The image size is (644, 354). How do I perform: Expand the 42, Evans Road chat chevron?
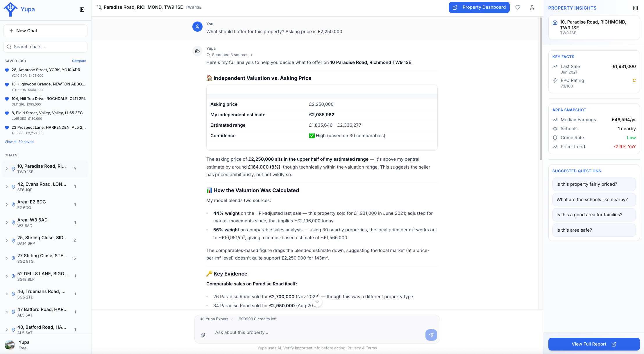point(7,187)
